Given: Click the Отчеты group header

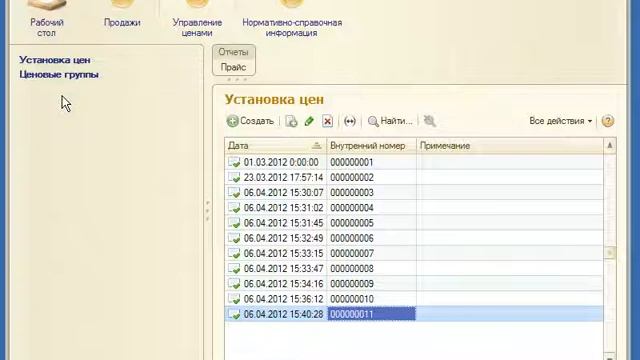Looking at the screenshot, I should pos(233,52).
